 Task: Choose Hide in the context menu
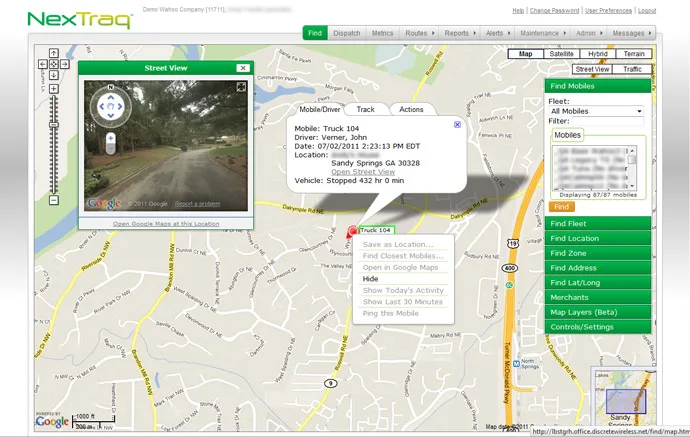(x=403, y=279)
